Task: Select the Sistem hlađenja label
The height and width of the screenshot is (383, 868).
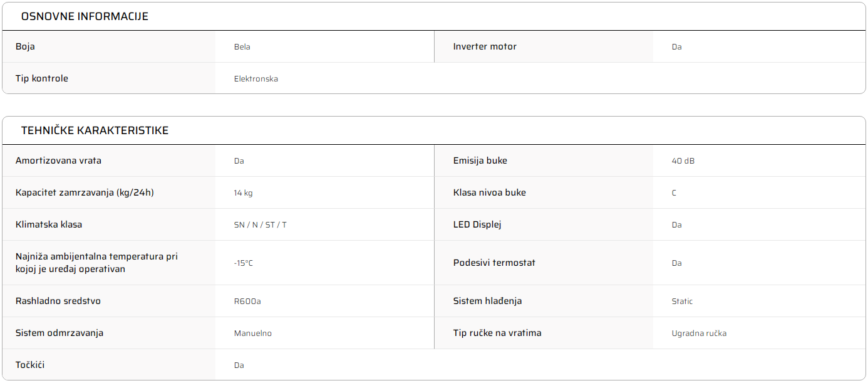Action: click(487, 301)
